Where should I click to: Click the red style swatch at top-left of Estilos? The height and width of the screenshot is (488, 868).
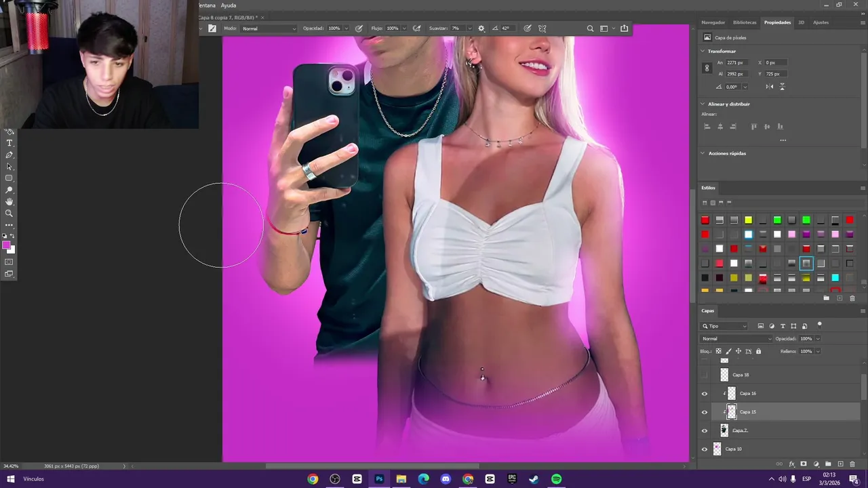click(x=705, y=220)
